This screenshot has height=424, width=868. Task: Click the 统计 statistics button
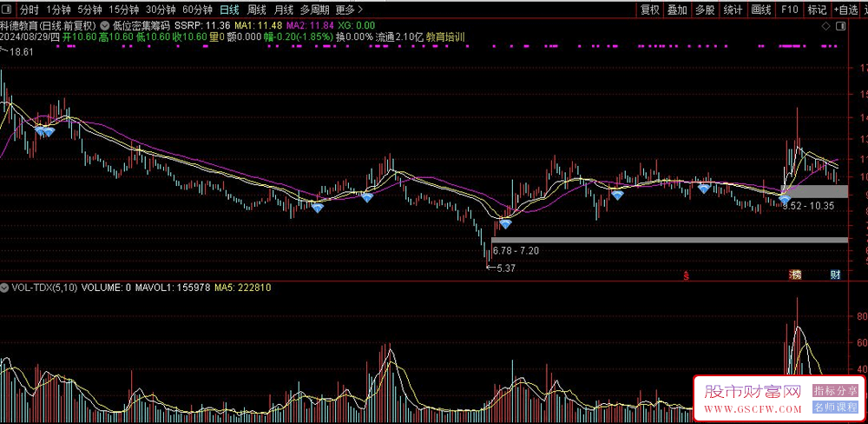[x=733, y=10]
